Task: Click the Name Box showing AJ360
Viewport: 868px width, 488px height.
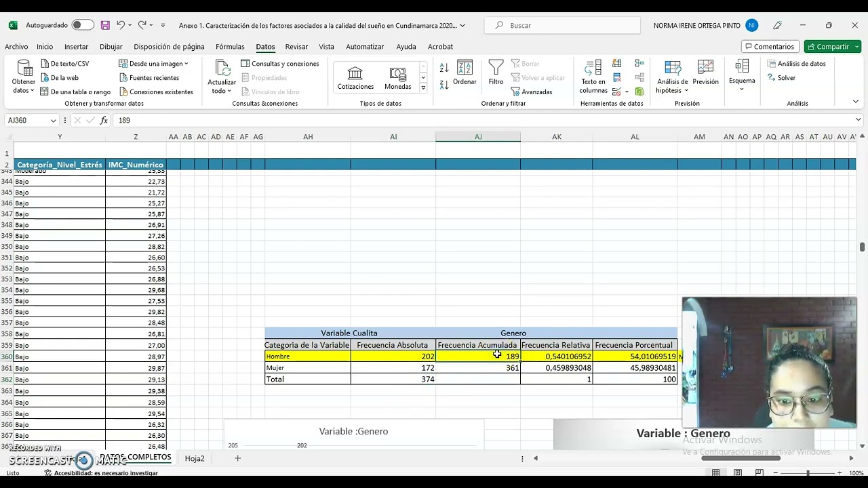Action: 31,120
